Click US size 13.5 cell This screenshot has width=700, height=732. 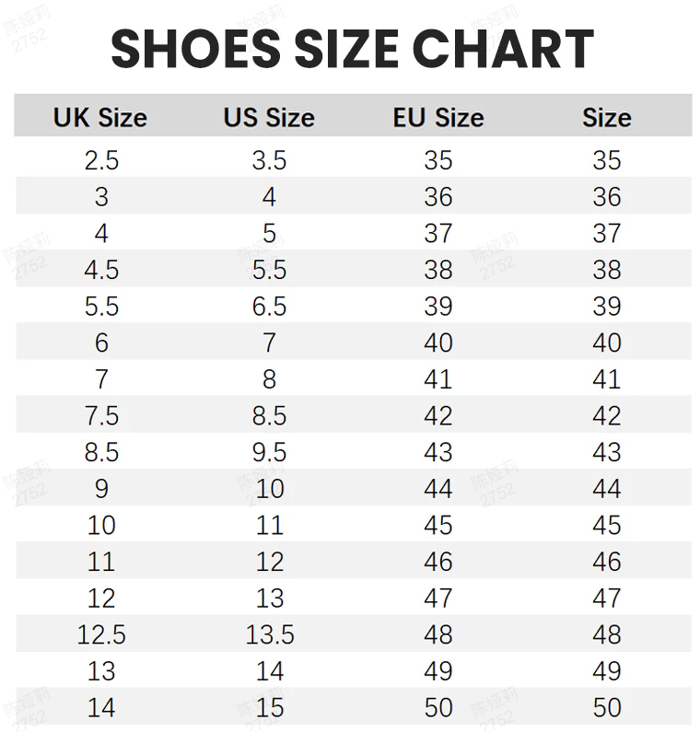(270, 634)
